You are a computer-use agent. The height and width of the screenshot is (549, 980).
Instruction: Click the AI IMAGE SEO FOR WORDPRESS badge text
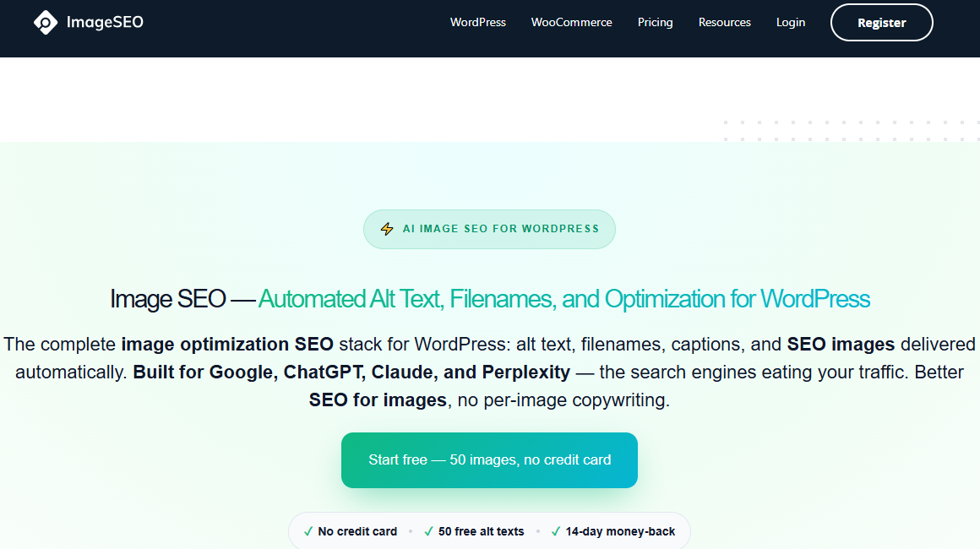pyautogui.click(x=501, y=229)
